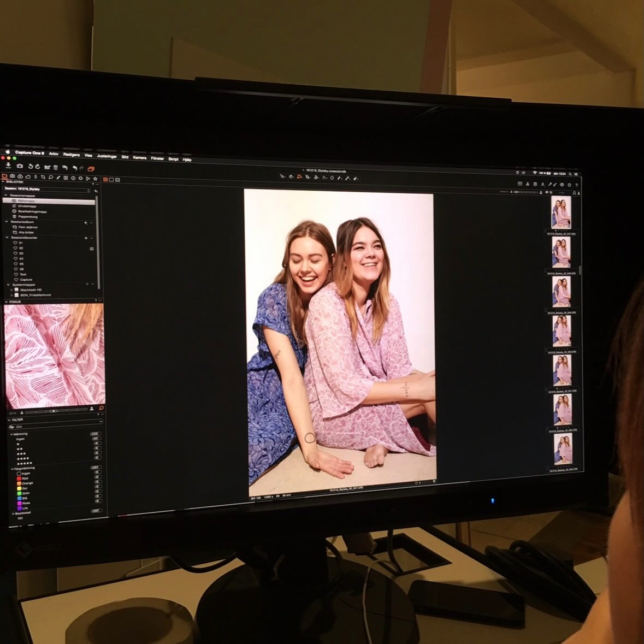Image resolution: width=644 pixels, height=644 pixels.
Task: Open the Session dropdown selector
Action: pyautogui.click(x=47, y=190)
